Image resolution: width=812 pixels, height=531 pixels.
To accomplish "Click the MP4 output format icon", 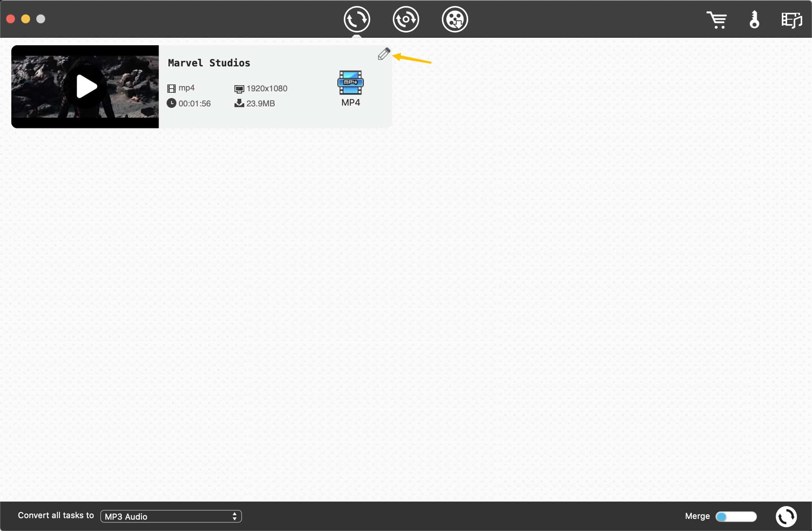I will click(x=350, y=83).
